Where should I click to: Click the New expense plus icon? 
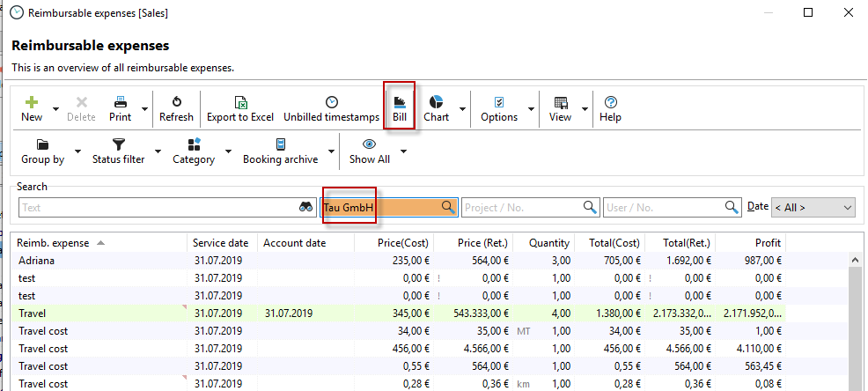pos(32,102)
